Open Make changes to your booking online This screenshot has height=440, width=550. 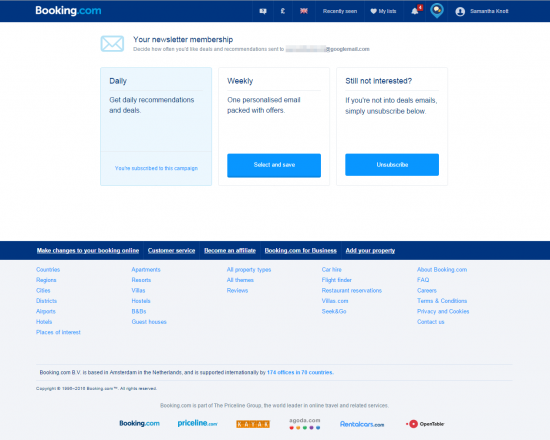[x=88, y=251]
